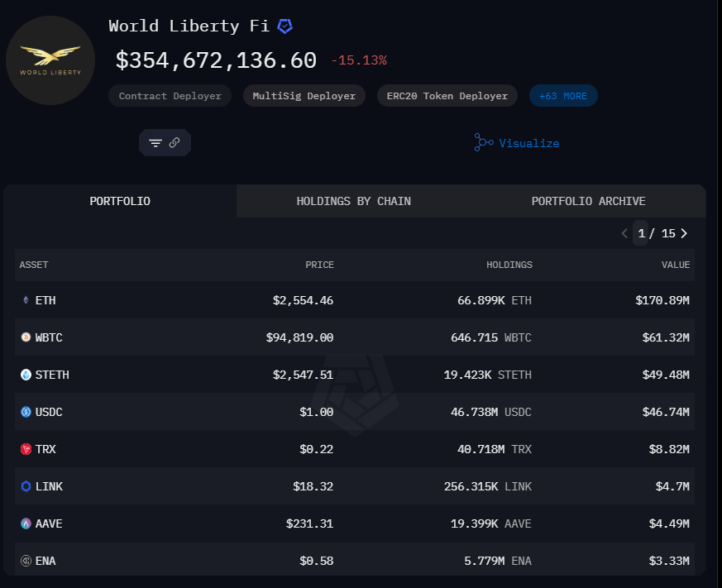722x588 pixels.
Task: Click the blue verified badge icon
Action: (284, 26)
